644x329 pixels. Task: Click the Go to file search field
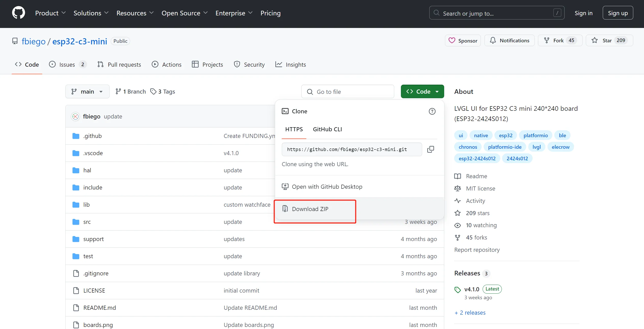point(347,92)
